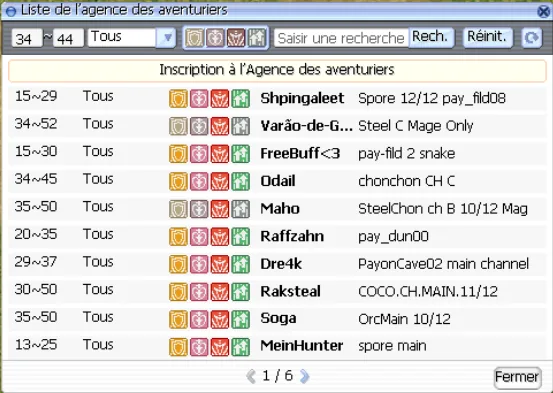553x393 pixels.
Task: Go to the previous page arrow
Action: tap(251, 376)
